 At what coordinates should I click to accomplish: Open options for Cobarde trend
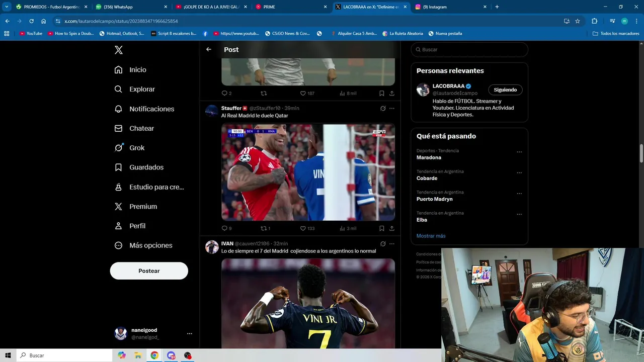519,172
